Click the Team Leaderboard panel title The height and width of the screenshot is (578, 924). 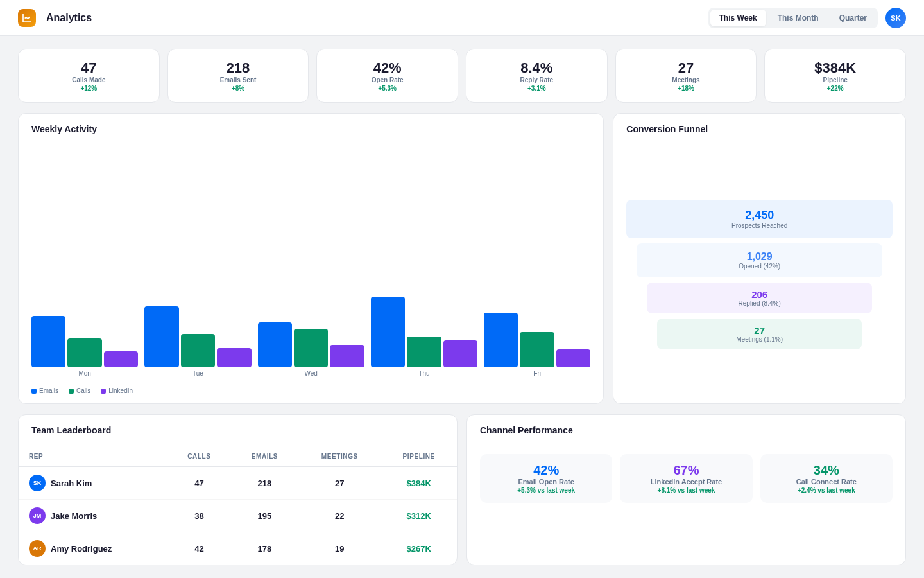pyautogui.click(x=71, y=430)
